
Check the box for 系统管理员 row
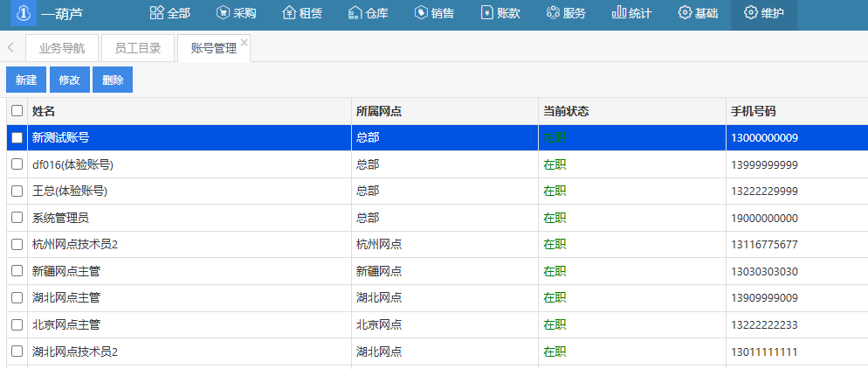[17, 218]
